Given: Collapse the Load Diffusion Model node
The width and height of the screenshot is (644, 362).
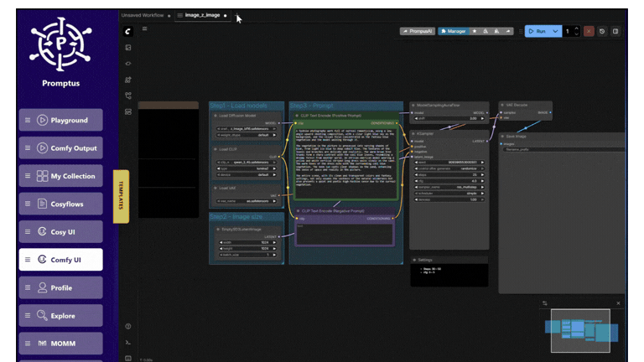Looking at the screenshot, I should click(x=216, y=116).
